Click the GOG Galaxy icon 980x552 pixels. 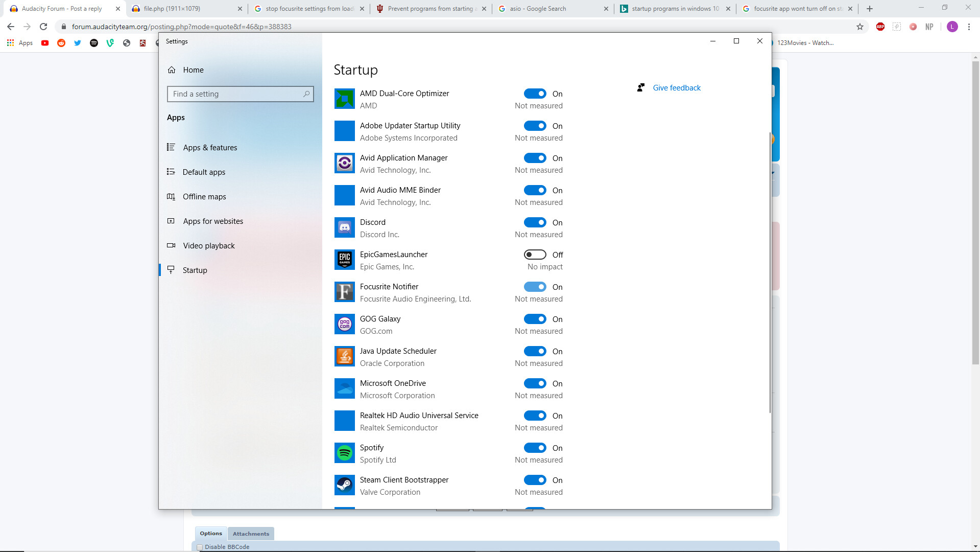tap(344, 324)
